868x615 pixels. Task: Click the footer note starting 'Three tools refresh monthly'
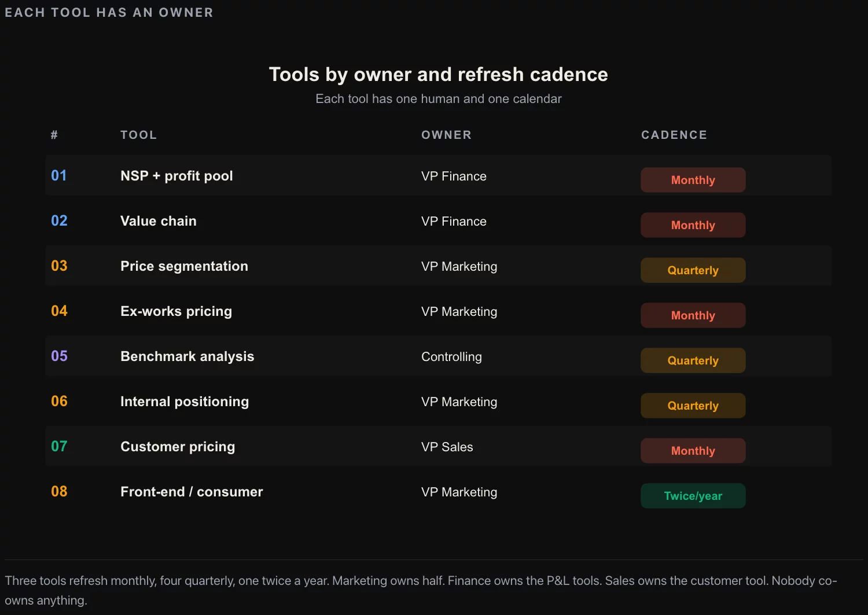pos(421,591)
